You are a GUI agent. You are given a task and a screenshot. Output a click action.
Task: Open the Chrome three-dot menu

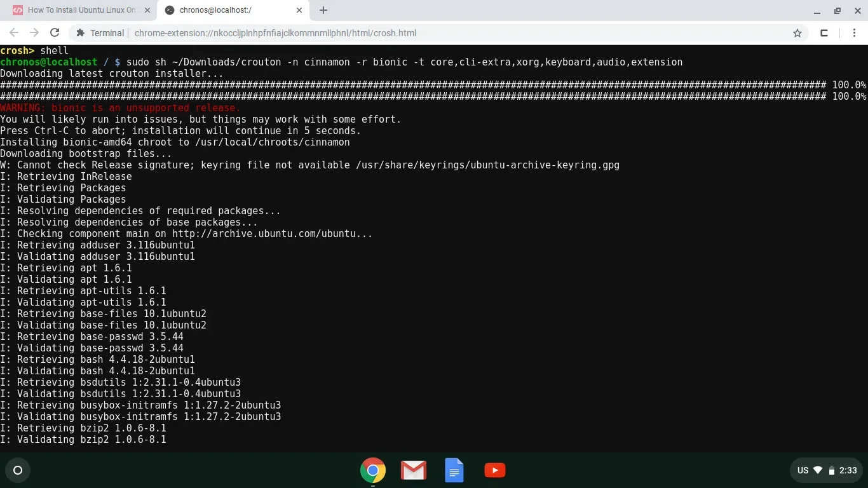pos(855,33)
